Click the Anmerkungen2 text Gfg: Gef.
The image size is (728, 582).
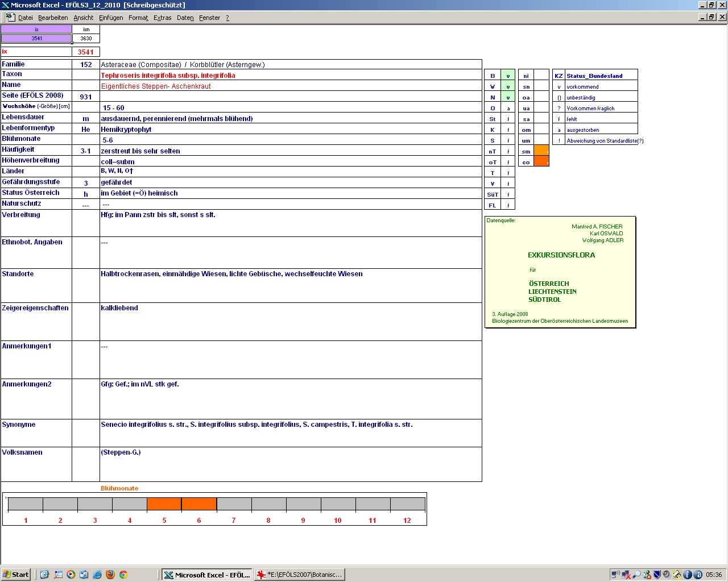(x=140, y=384)
